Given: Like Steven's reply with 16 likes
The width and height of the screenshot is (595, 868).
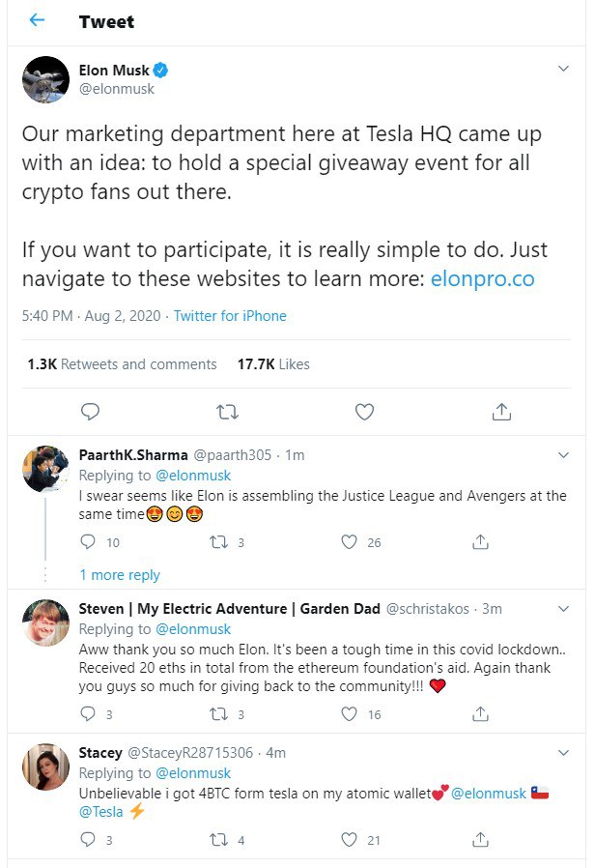Looking at the screenshot, I should tap(349, 714).
